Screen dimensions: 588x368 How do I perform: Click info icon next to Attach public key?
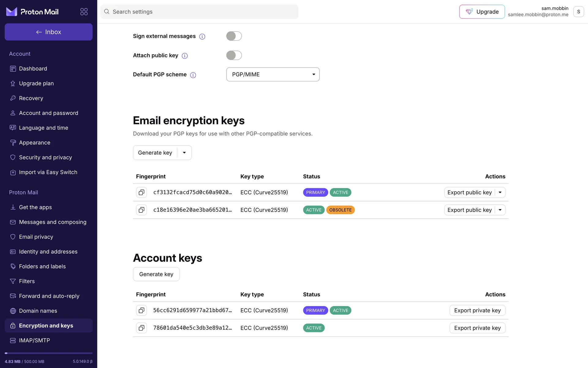tap(185, 56)
